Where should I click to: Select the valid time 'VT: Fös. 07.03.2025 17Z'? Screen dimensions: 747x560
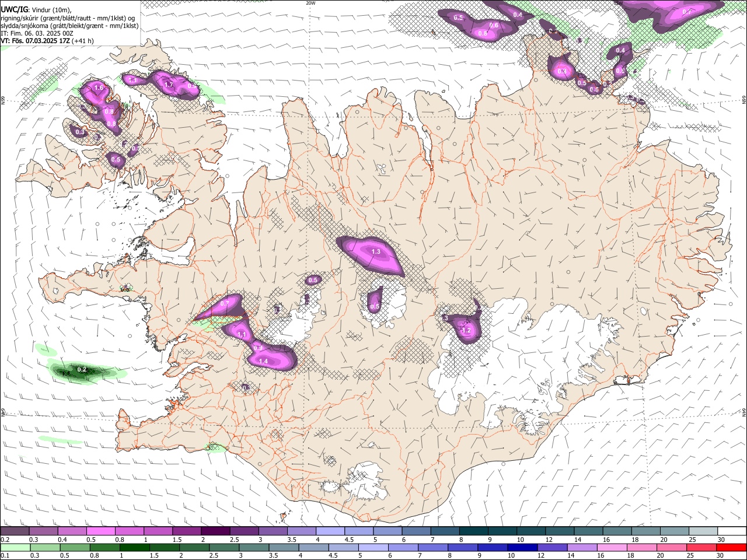coord(36,41)
